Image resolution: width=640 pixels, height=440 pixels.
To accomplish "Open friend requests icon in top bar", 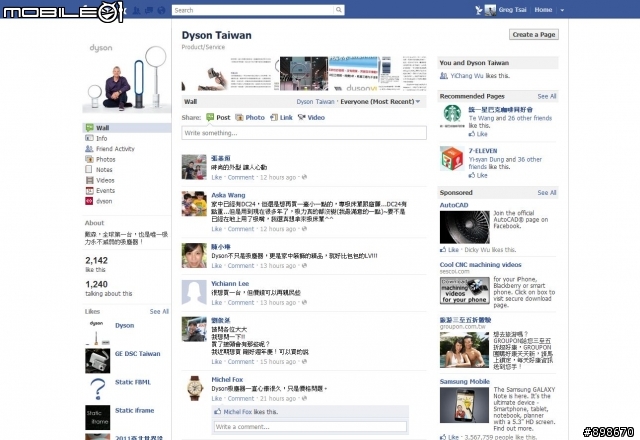I will (x=137, y=10).
